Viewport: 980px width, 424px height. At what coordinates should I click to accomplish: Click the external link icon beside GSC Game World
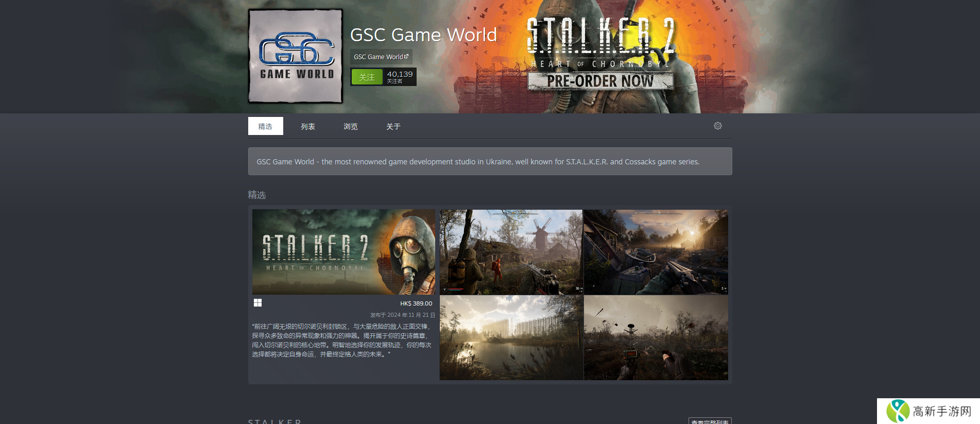point(406,56)
